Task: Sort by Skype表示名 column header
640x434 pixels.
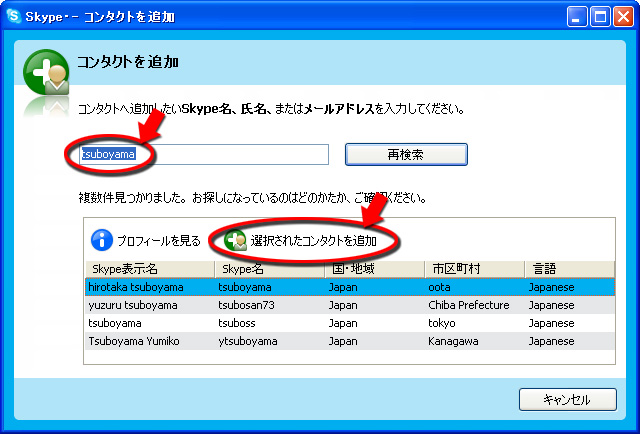Action: 150,269
